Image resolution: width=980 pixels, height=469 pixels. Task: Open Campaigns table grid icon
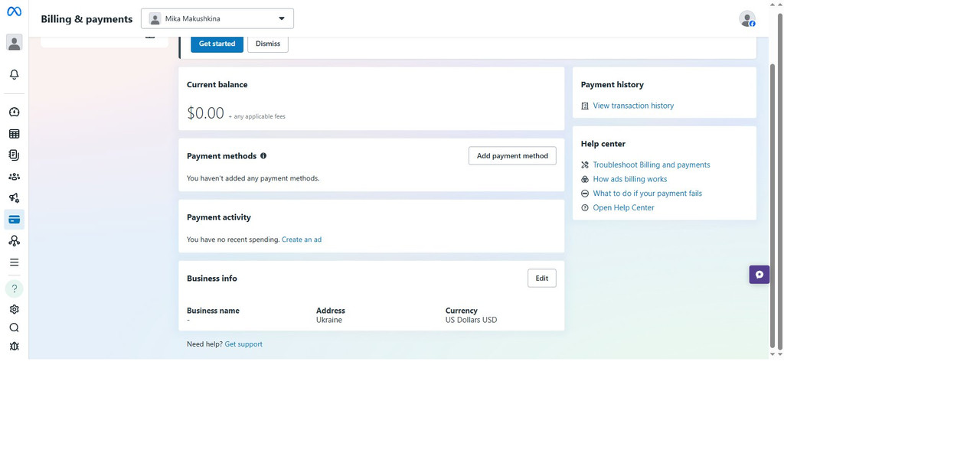click(14, 134)
